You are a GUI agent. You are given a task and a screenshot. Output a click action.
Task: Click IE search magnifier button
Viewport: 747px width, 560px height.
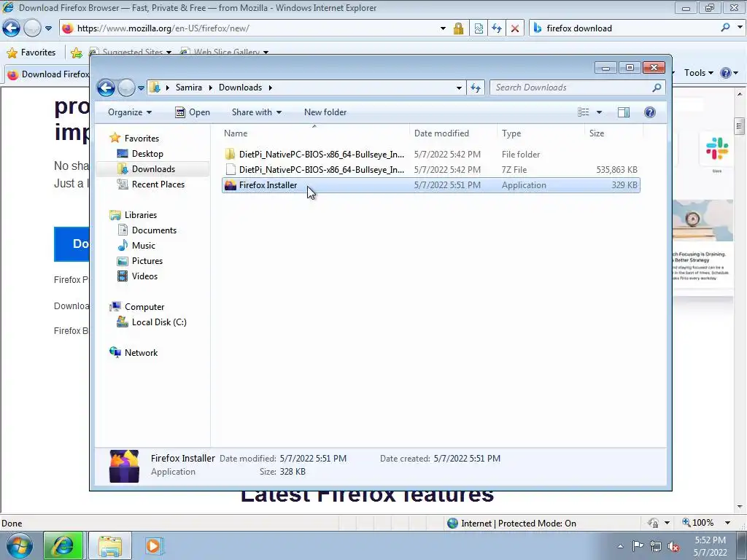pyautogui.click(x=725, y=28)
